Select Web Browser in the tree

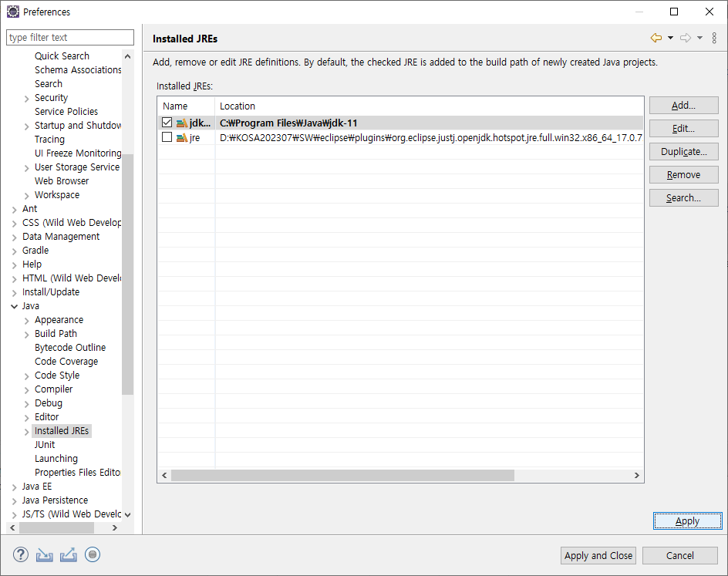[x=61, y=181]
